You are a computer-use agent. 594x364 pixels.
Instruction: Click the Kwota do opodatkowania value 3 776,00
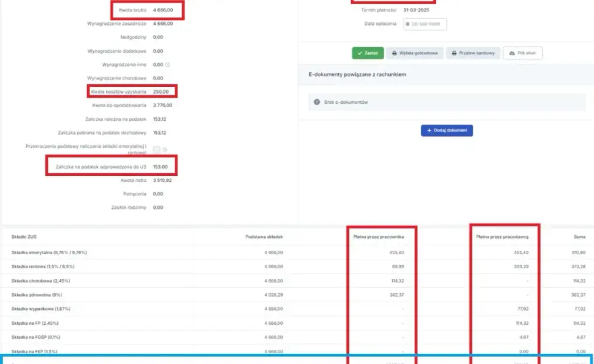click(163, 106)
